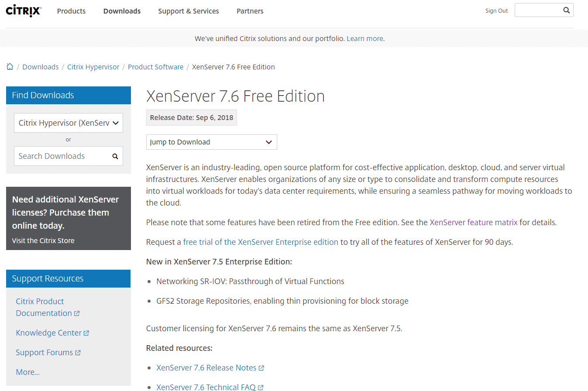Image resolution: width=588 pixels, height=391 pixels.
Task: Open the Products menu
Action: [x=71, y=11]
